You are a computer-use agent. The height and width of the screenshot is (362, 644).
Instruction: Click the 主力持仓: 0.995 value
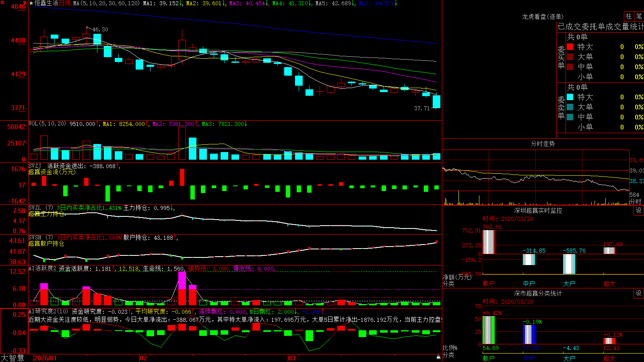click(x=149, y=208)
